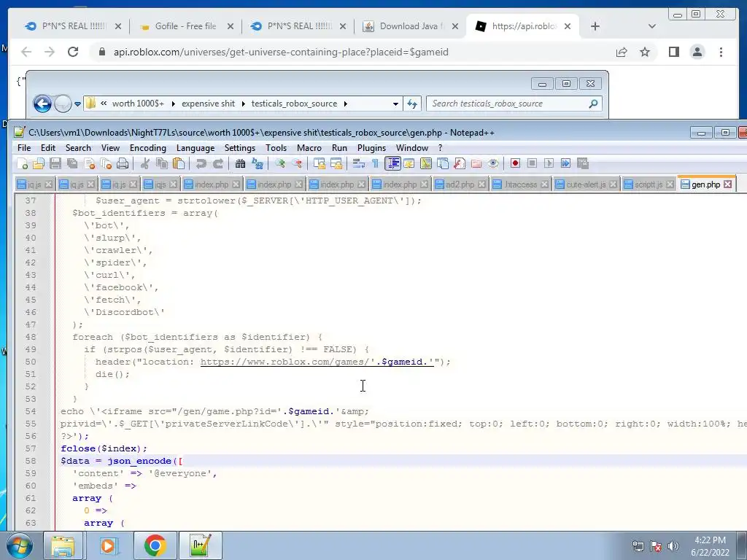
Task: Switch to the .htaccess tab
Action: pos(520,184)
